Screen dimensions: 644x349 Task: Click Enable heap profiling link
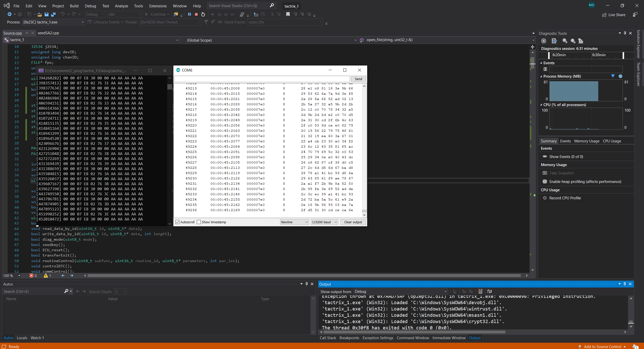(585, 182)
